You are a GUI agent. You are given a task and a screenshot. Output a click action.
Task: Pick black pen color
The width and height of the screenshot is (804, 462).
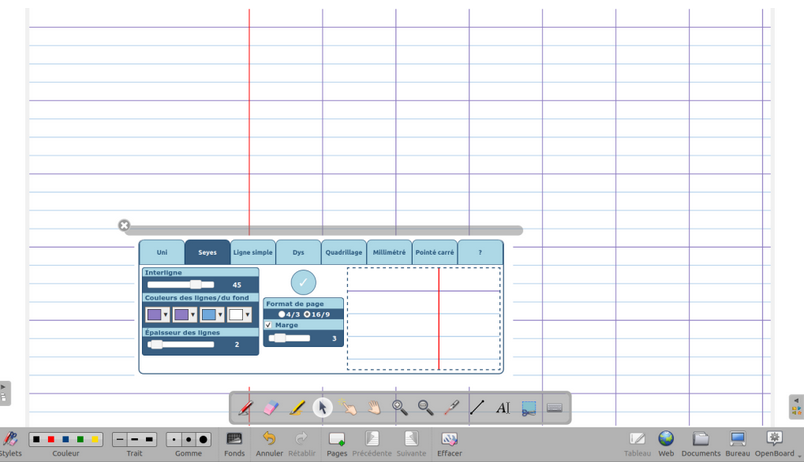click(x=36, y=439)
